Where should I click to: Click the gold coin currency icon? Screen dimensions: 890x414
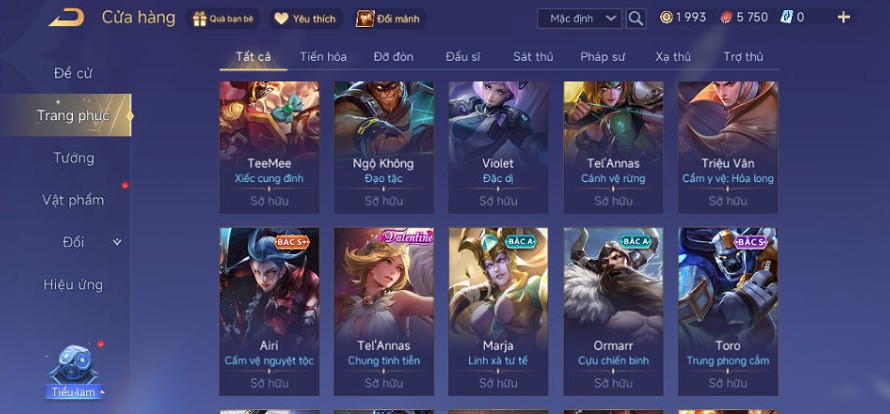pyautogui.click(x=666, y=18)
